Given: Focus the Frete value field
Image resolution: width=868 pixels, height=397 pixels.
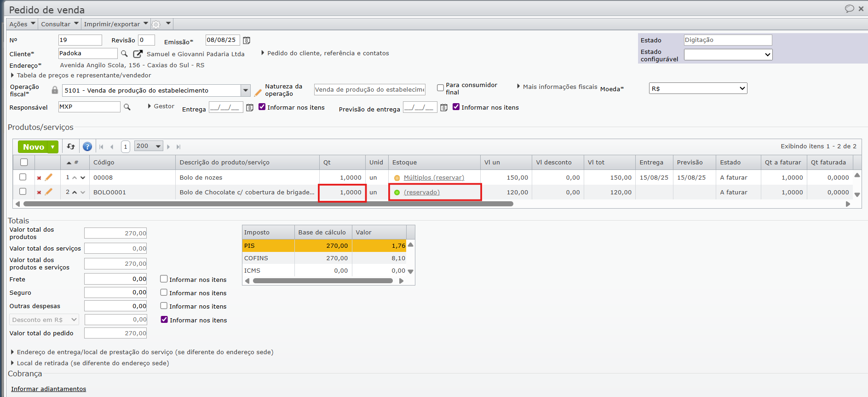Looking at the screenshot, I should 115,279.
